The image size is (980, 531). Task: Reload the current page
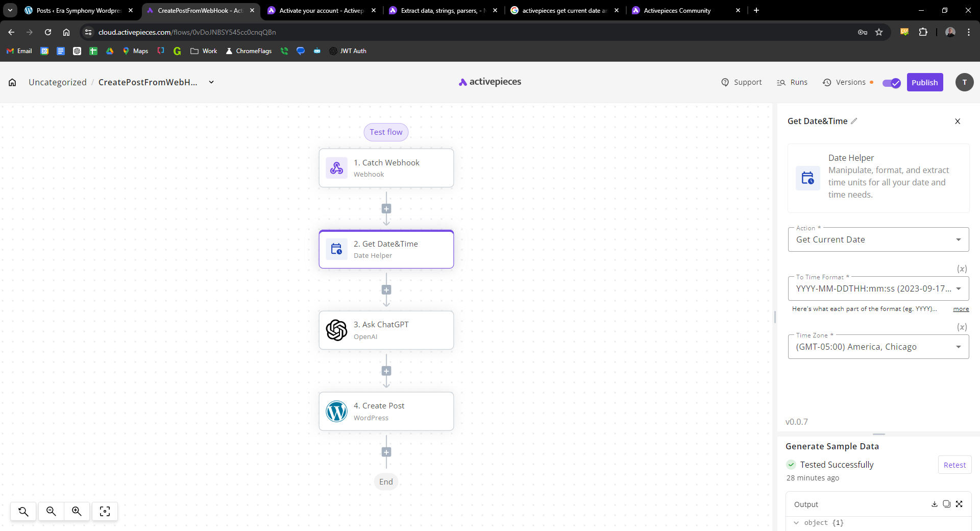(x=48, y=32)
